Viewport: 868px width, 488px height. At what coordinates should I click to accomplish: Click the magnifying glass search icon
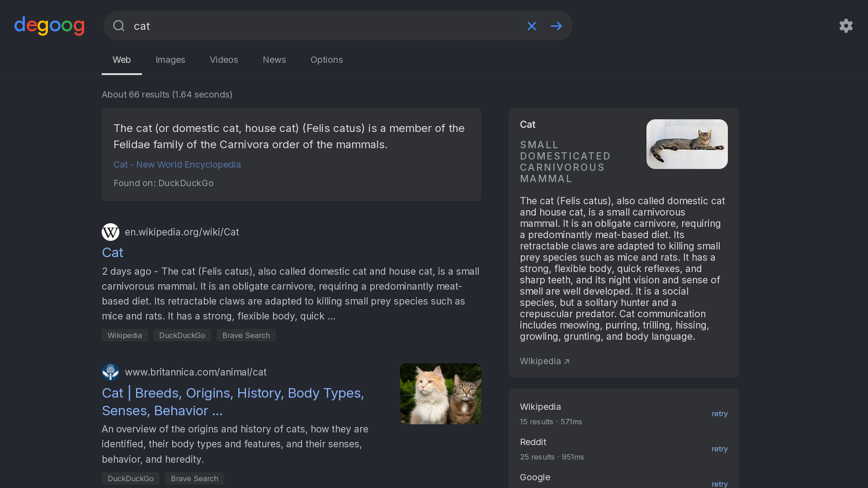(x=119, y=26)
